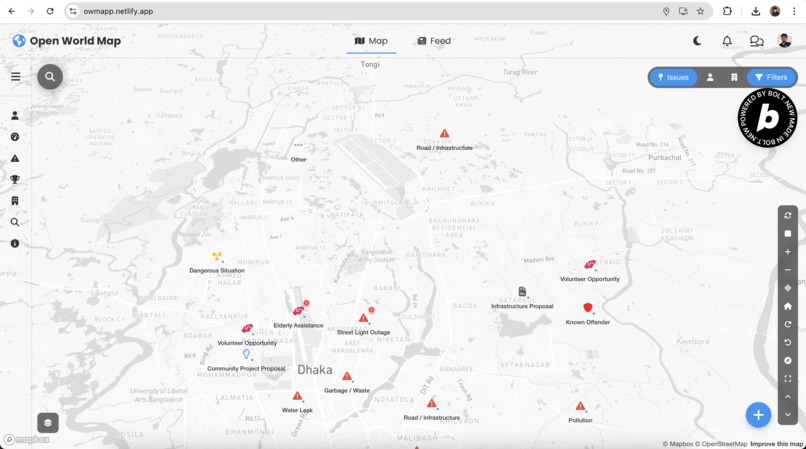Click the blue plus add button
The image size is (806, 449).
coord(758,415)
